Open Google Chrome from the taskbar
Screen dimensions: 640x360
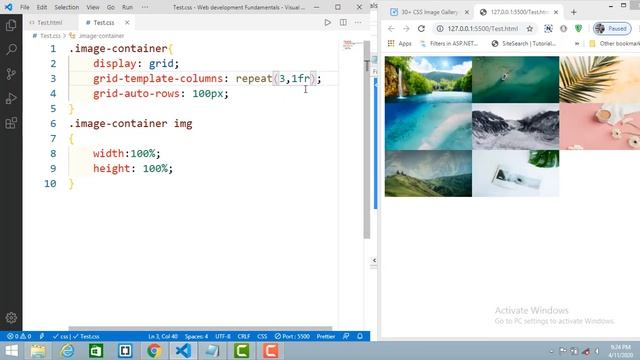[154, 351]
